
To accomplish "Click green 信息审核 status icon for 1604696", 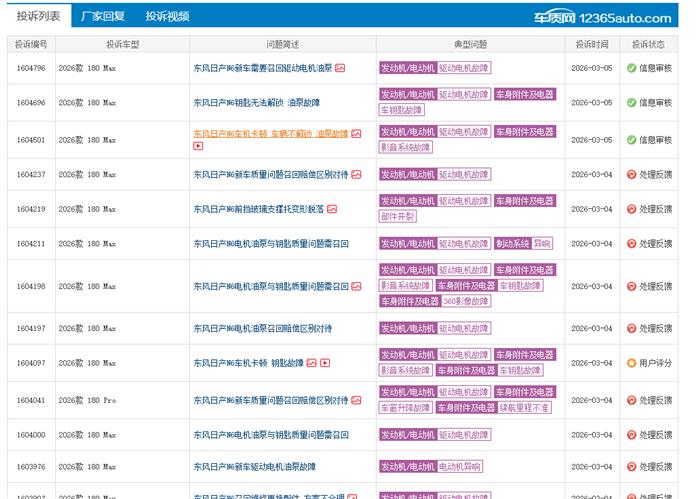I will coord(631,102).
